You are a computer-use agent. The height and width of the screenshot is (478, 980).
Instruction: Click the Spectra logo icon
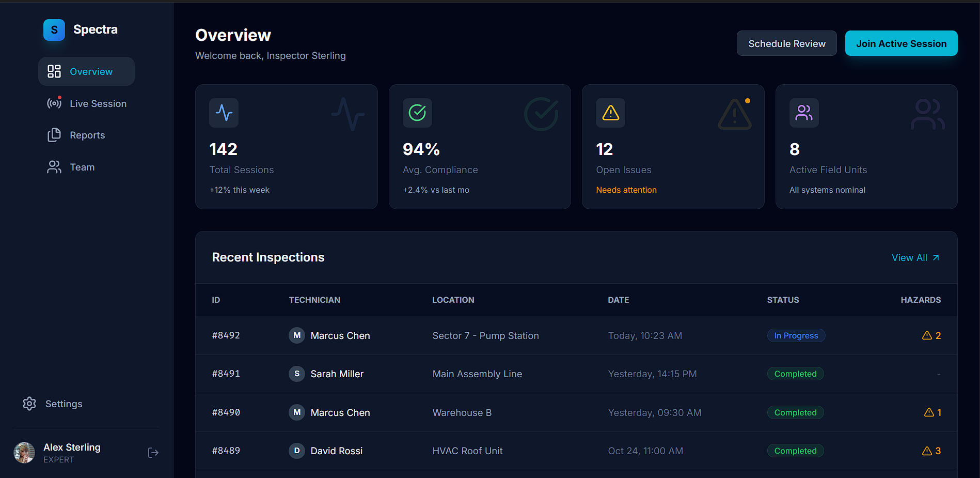[54, 30]
